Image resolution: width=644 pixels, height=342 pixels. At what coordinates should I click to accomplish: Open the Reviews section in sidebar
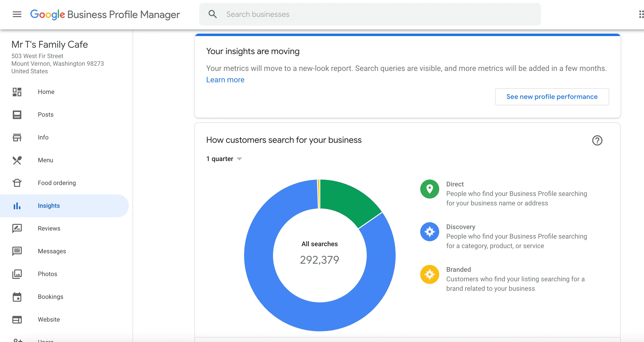click(49, 228)
